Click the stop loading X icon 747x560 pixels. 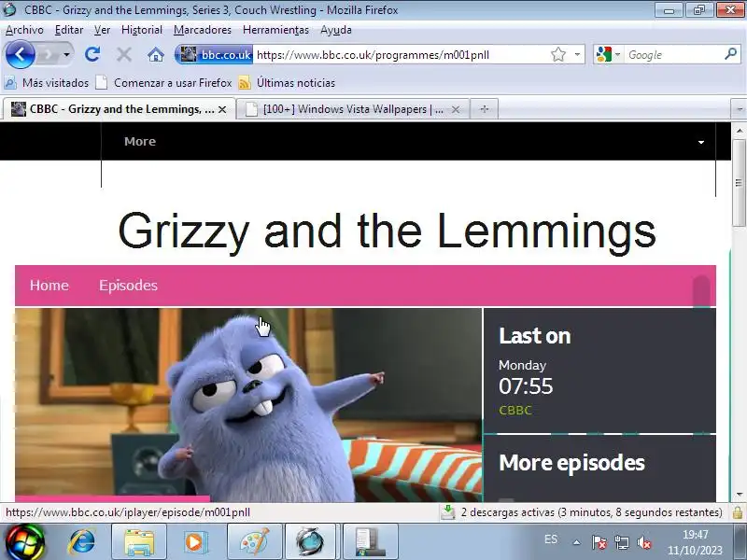[124, 55]
